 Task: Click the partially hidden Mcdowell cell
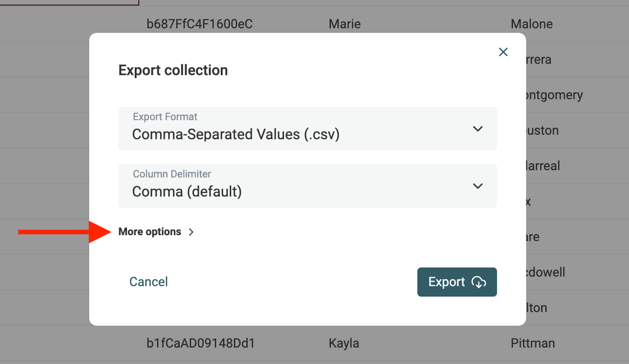(x=545, y=272)
